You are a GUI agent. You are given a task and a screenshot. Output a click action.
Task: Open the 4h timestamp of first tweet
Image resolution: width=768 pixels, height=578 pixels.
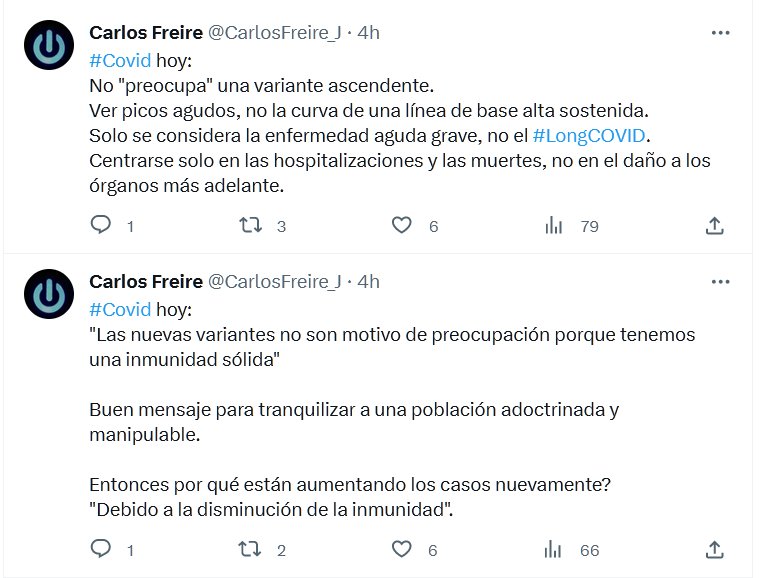pos(369,33)
